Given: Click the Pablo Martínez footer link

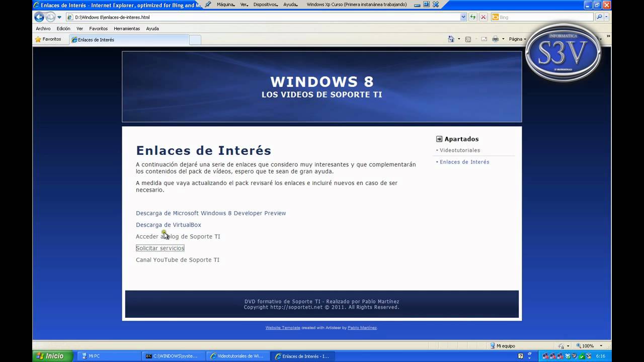Looking at the screenshot, I should pyautogui.click(x=362, y=328).
